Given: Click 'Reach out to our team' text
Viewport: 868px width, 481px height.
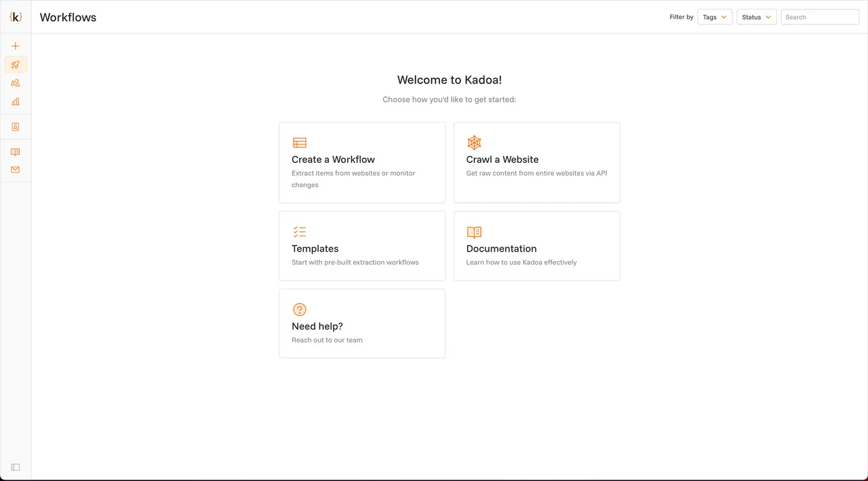Looking at the screenshot, I should pos(327,340).
